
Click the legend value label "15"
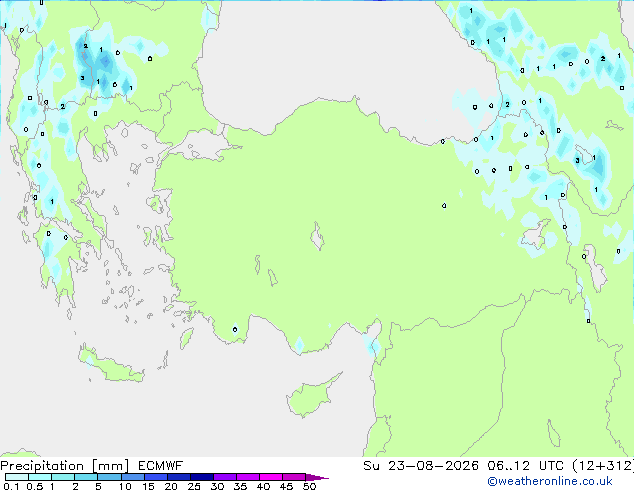coord(148,486)
